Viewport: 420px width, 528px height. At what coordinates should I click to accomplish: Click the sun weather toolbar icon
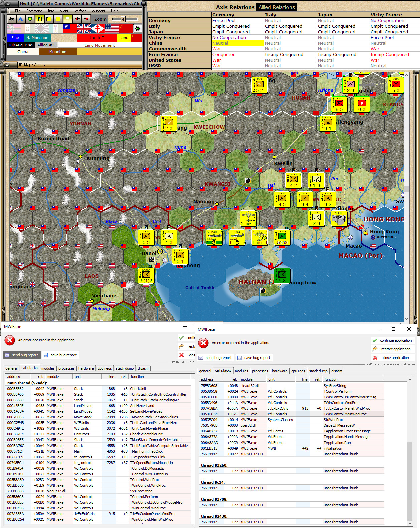point(58,19)
